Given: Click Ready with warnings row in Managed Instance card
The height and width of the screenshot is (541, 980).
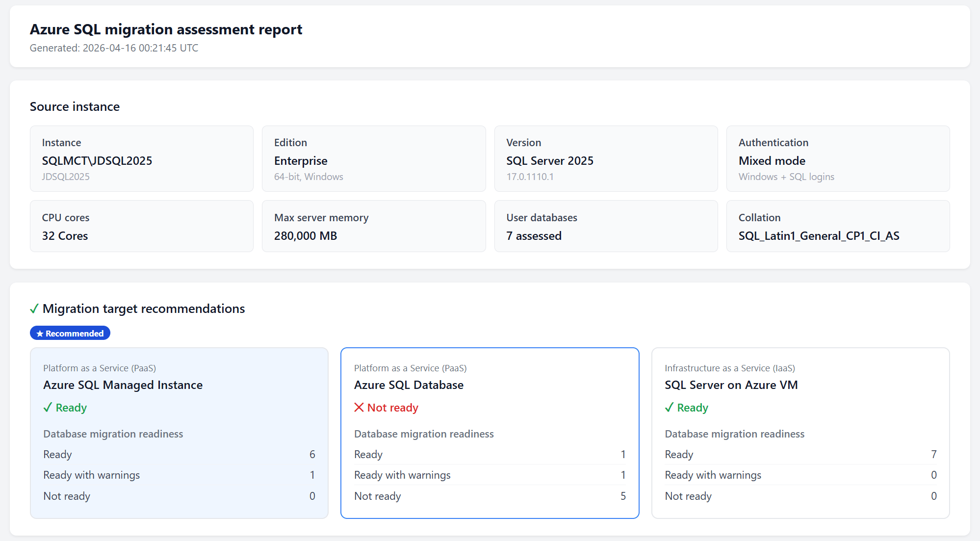Looking at the screenshot, I should 179,475.
